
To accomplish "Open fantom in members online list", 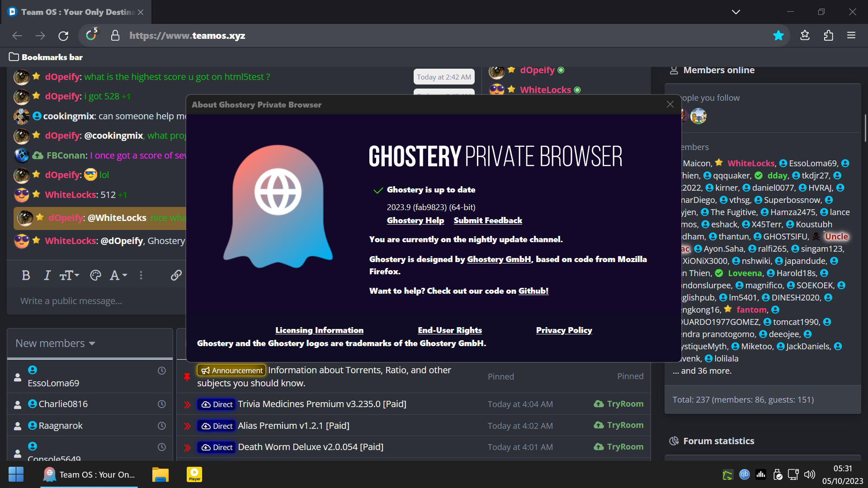I will click(x=751, y=310).
